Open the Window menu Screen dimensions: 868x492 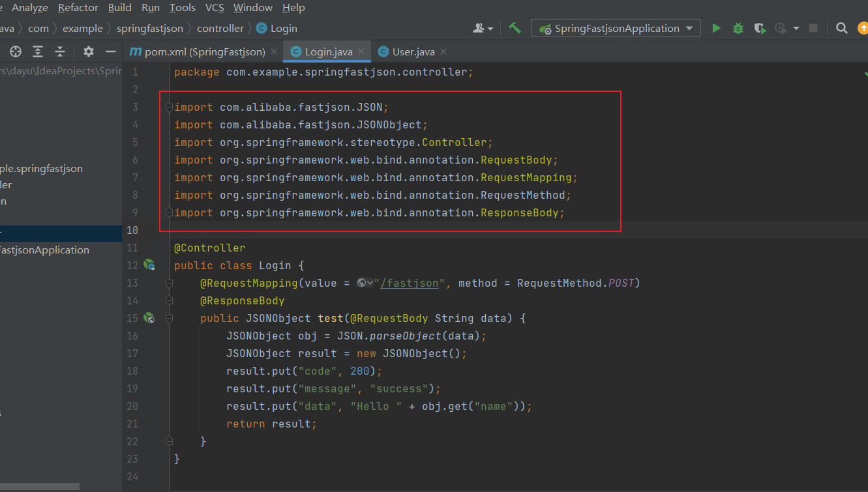253,8
